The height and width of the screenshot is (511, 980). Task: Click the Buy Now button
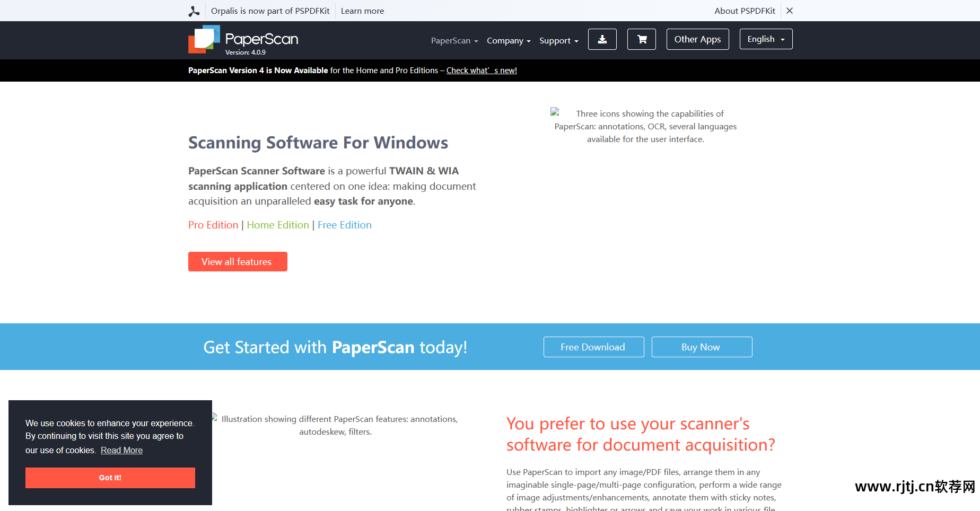point(702,347)
